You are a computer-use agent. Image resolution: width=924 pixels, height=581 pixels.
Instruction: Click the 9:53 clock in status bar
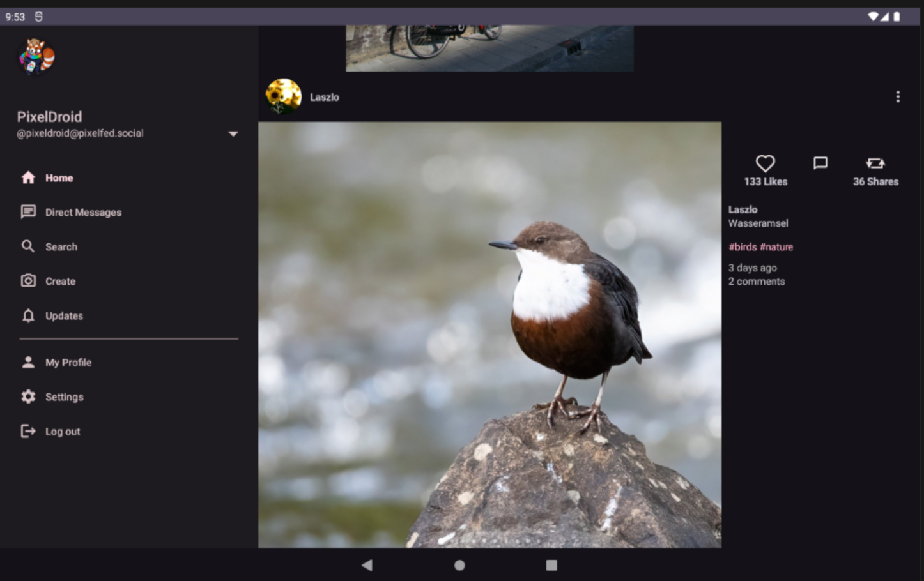coord(15,17)
